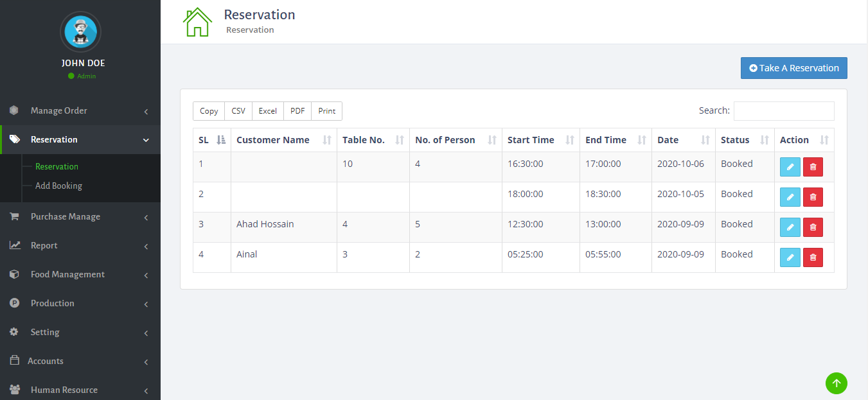Viewport: 868px width, 400px height.
Task: Click the edit pencil icon in row 1
Action: point(790,167)
